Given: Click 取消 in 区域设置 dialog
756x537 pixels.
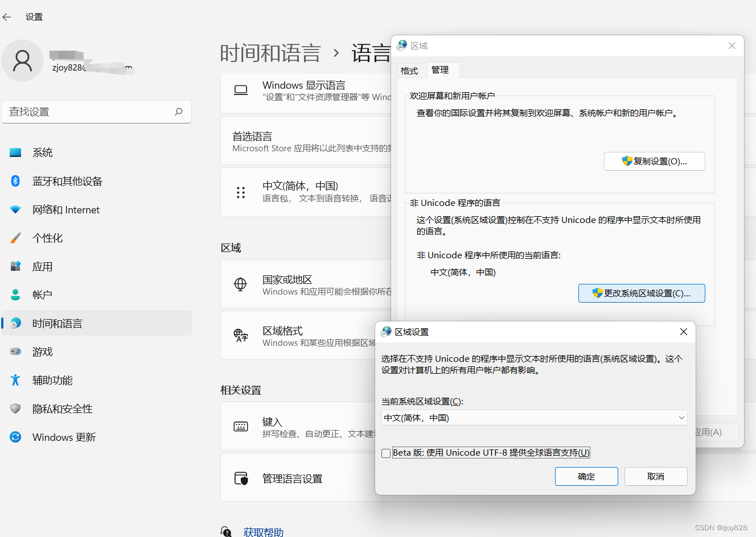Looking at the screenshot, I should coord(656,476).
